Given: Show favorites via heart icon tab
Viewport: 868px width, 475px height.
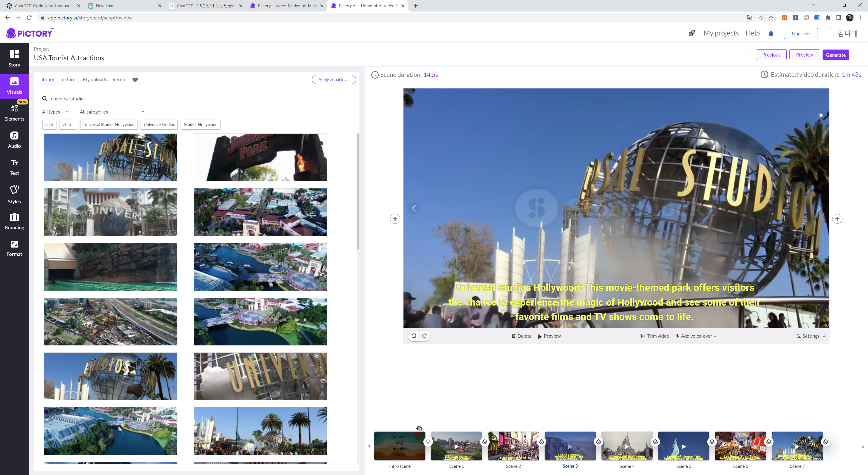Looking at the screenshot, I should [x=135, y=80].
